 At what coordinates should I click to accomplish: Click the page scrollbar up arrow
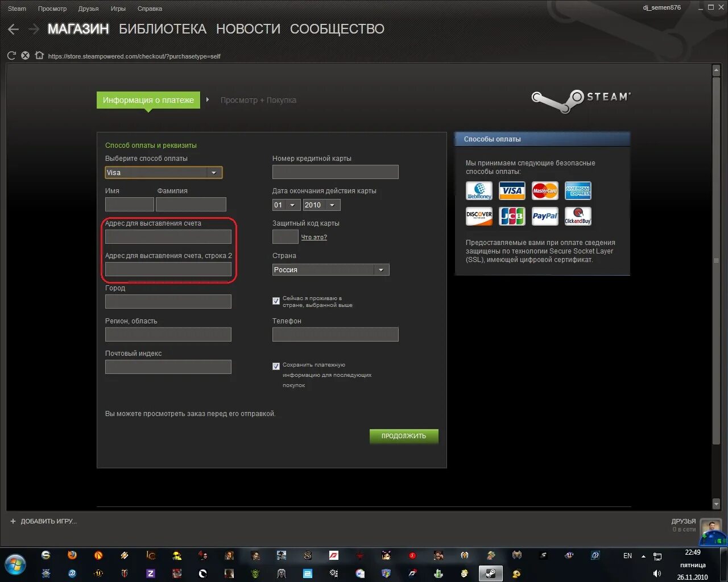(x=716, y=70)
